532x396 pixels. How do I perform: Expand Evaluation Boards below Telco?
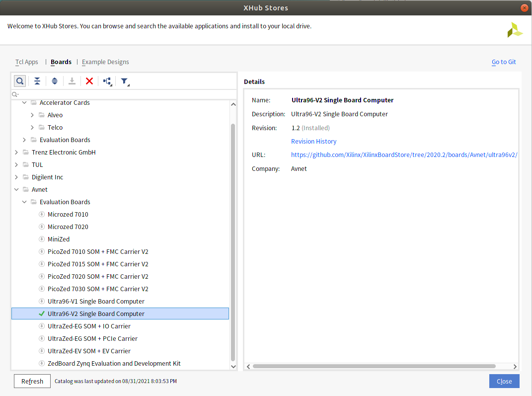click(x=24, y=140)
